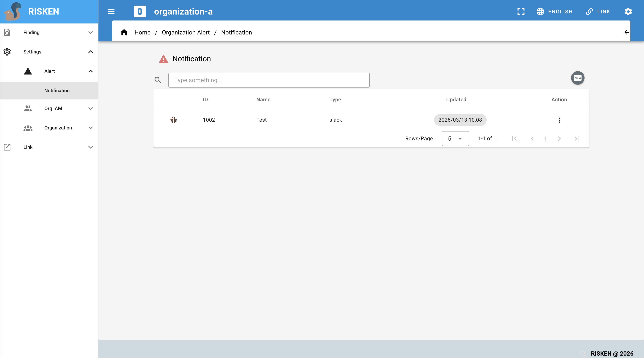The image size is (644, 358).
Task: Open the three-dot action menu for Test
Action: click(x=559, y=120)
